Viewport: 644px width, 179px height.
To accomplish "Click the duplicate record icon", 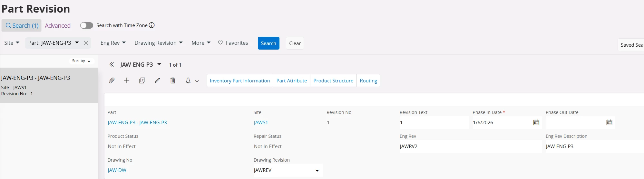I will [x=142, y=80].
